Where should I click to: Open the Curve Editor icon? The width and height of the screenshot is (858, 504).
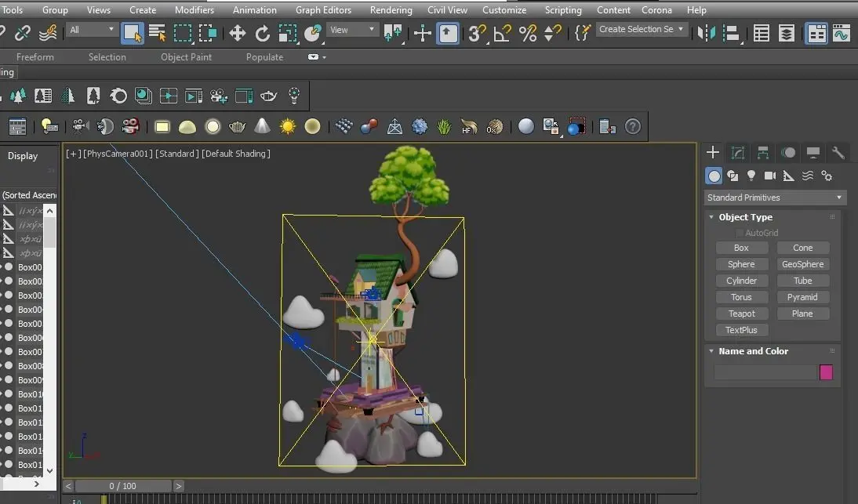pos(841,34)
